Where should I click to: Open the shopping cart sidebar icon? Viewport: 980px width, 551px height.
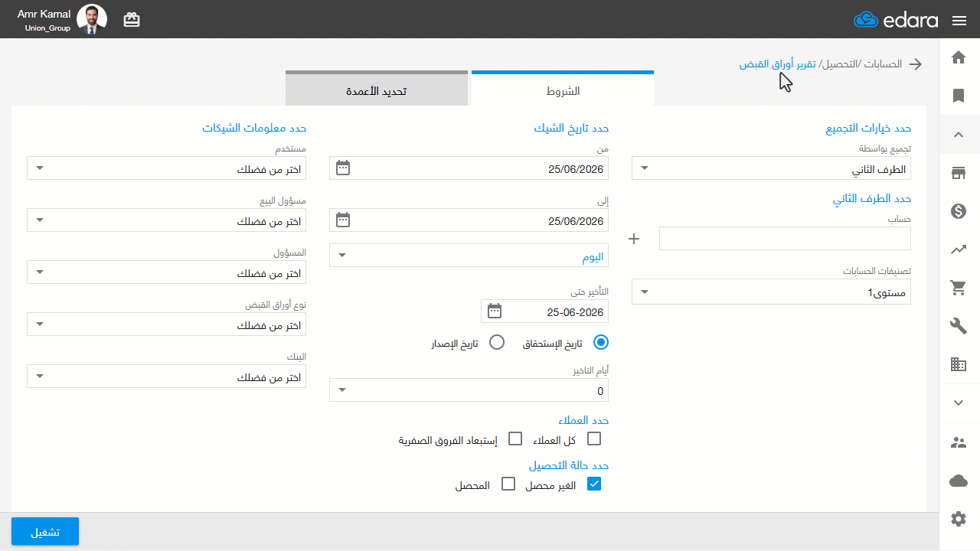tap(958, 288)
